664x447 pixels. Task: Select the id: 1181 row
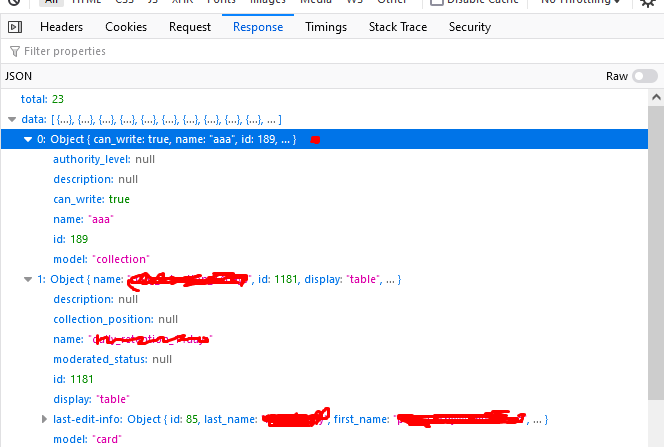point(324,379)
